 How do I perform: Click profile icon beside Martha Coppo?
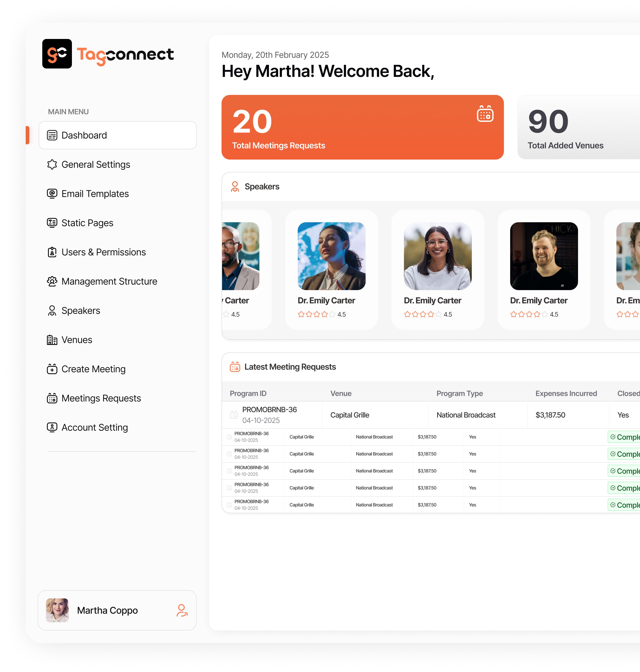(182, 610)
